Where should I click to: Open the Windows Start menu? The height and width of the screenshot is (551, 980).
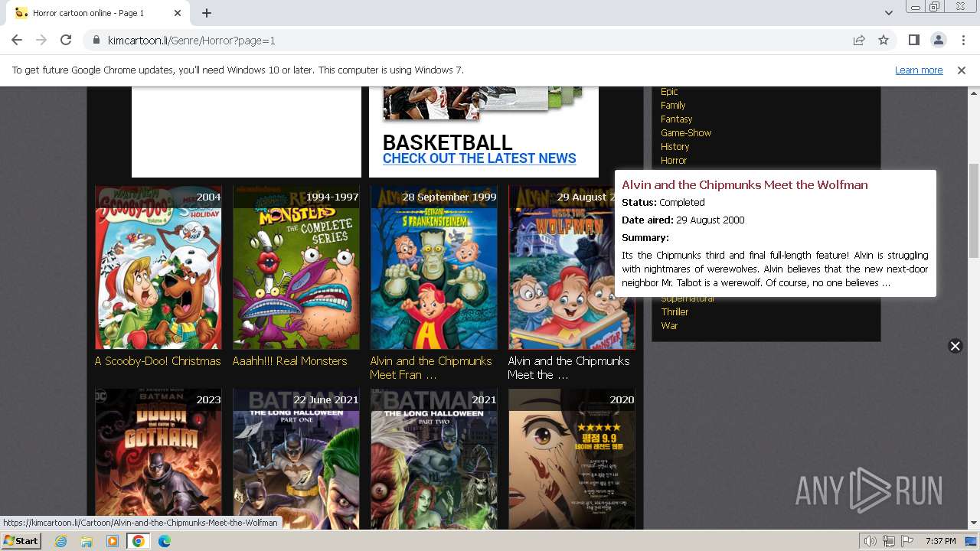pos(21,541)
